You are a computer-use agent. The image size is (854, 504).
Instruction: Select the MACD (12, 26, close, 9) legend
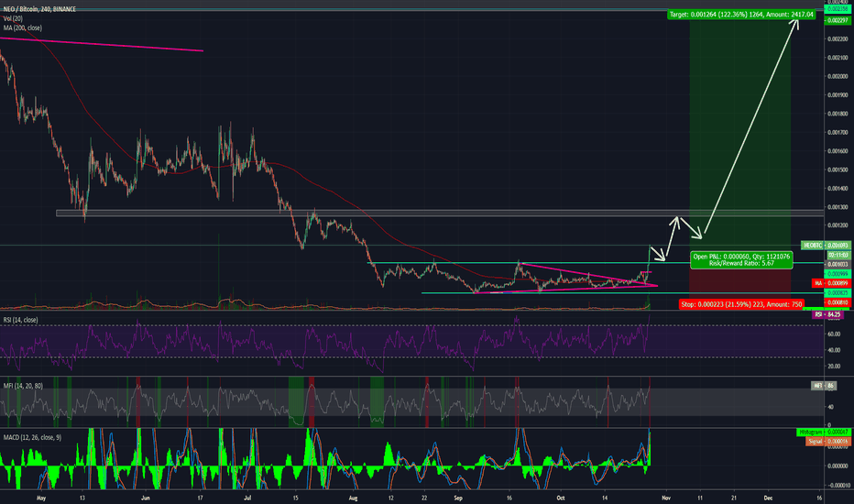[x=32, y=437]
